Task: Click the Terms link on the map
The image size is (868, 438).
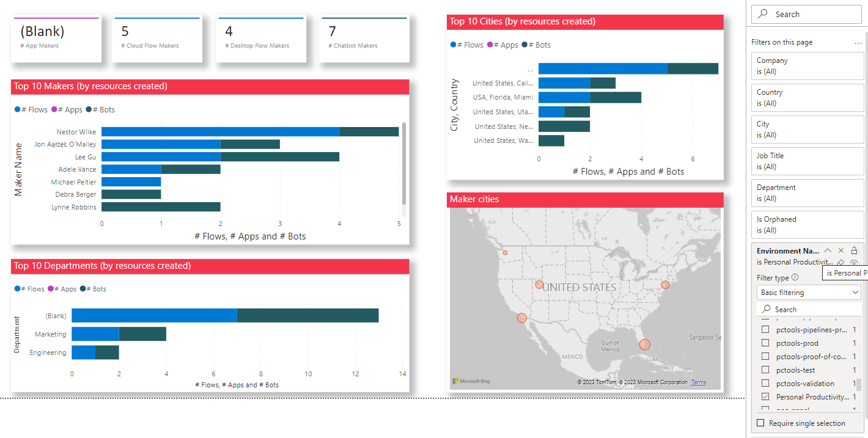Action: (699, 382)
